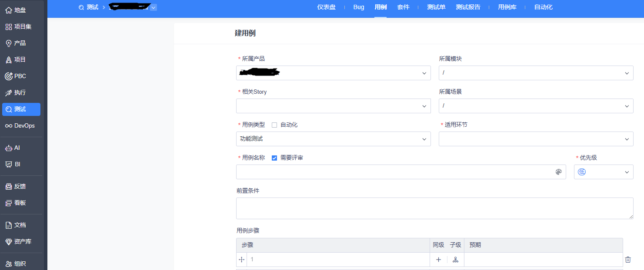
Task: Open 项目集 grid icon in sidebar
Action: (x=9, y=26)
